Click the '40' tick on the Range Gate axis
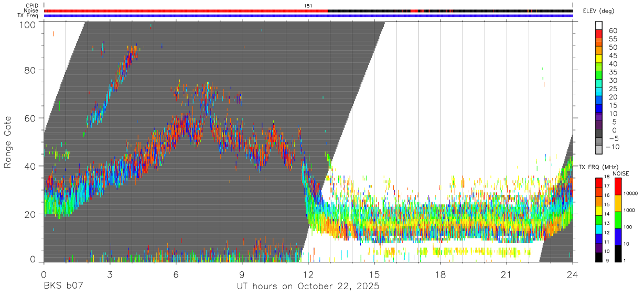The width and height of the screenshot is (644, 297). tap(30, 166)
